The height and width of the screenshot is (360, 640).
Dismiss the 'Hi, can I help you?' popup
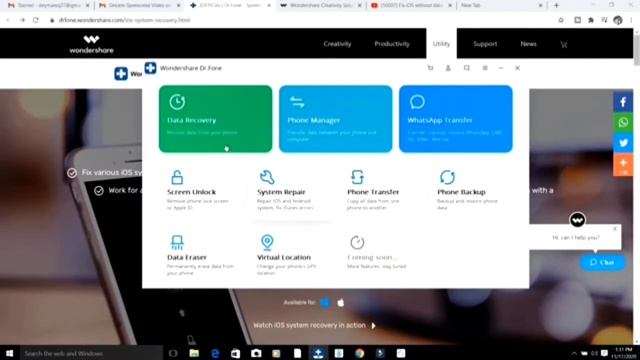[x=615, y=229]
